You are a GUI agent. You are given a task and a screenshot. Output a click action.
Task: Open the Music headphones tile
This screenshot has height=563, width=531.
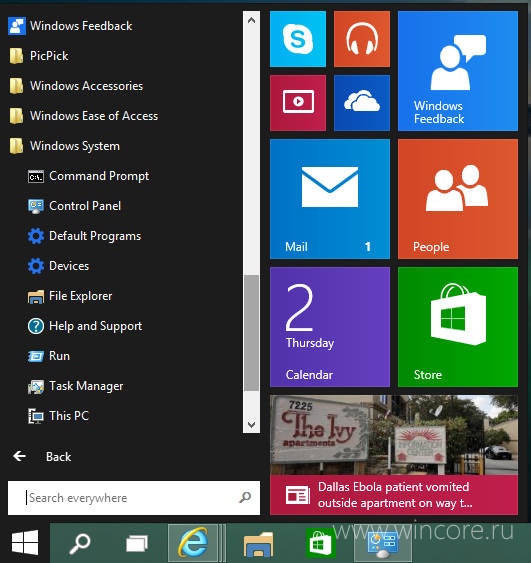[x=362, y=39]
